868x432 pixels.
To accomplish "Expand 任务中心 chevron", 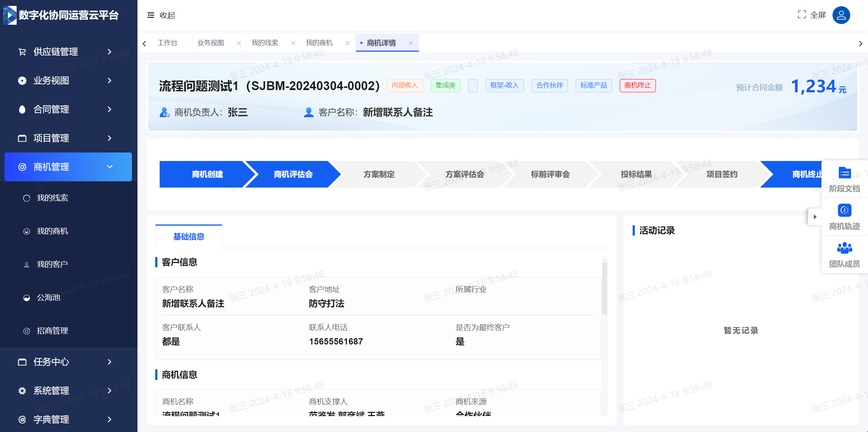I will (109, 362).
